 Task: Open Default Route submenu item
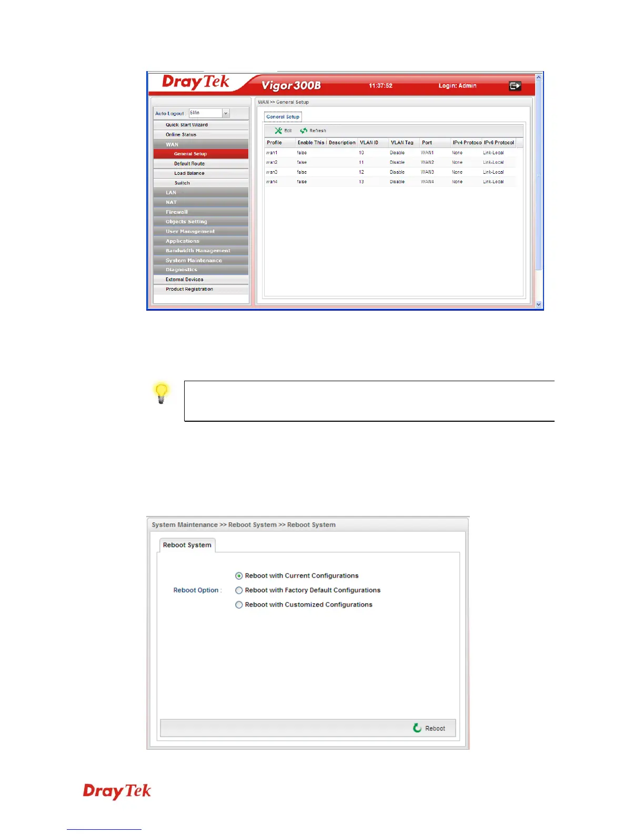coord(201,164)
